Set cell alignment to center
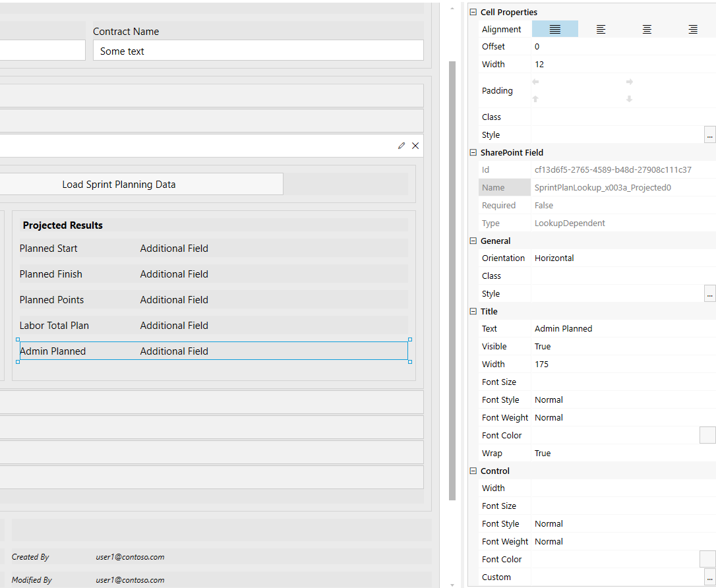The height and width of the screenshot is (588, 716). pos(647,29)
